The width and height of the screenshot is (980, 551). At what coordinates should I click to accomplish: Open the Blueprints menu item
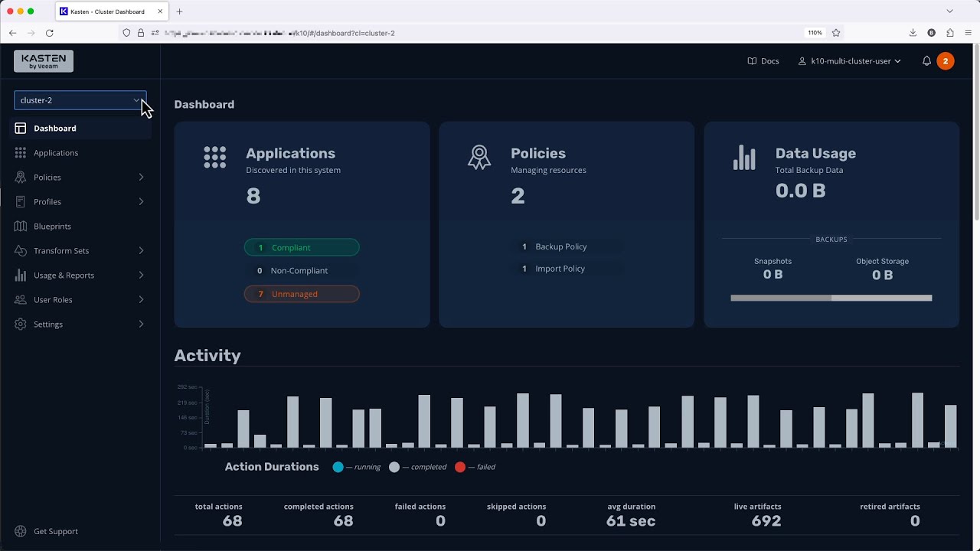80,227
